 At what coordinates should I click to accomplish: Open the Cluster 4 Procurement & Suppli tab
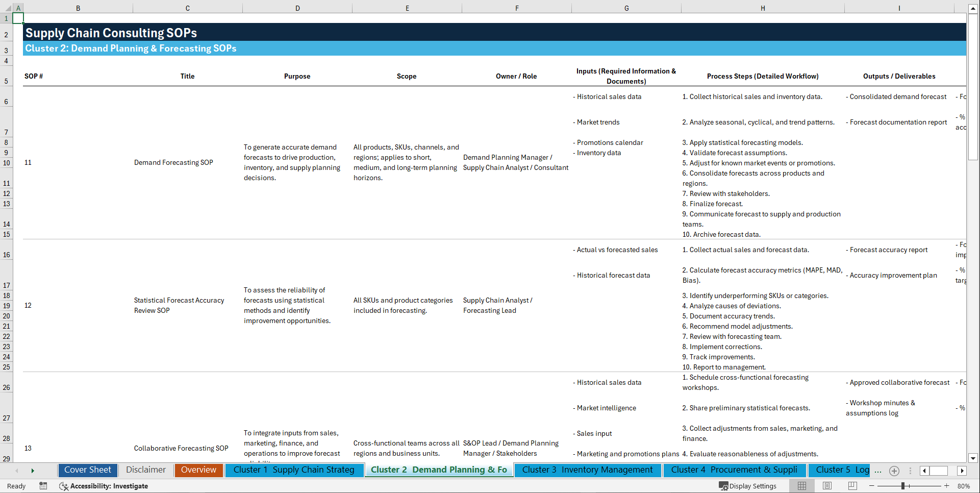[x=734, y=470]
